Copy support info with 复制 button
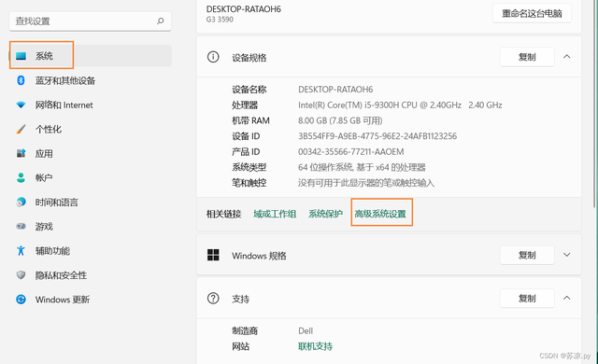Screen dimensions: 598x364 point(527,298)
